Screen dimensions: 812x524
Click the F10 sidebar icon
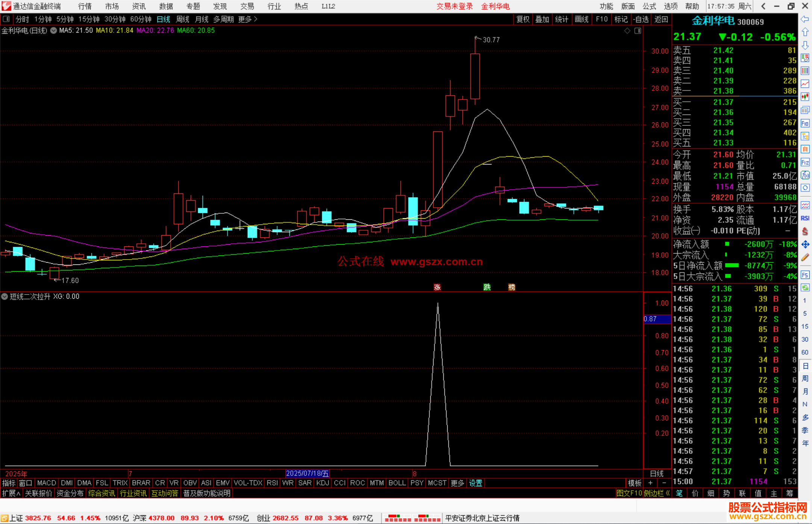pos(805,123)
